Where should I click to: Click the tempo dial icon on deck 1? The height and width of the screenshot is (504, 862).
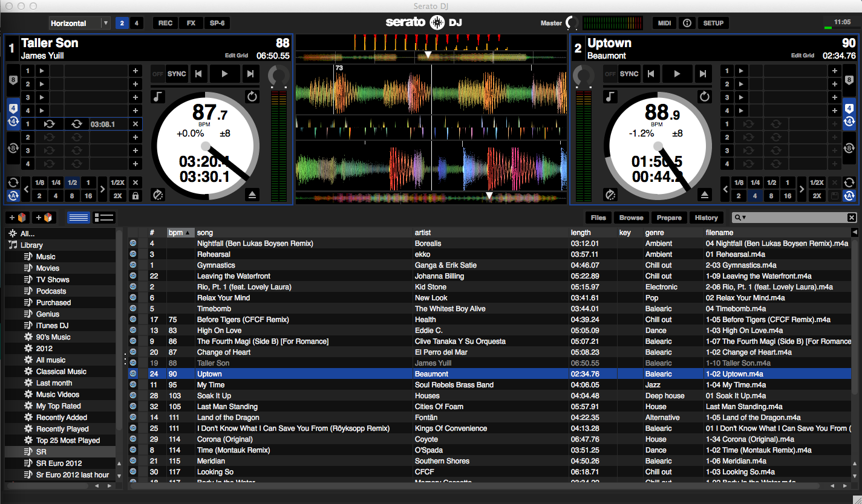point(157,194)
